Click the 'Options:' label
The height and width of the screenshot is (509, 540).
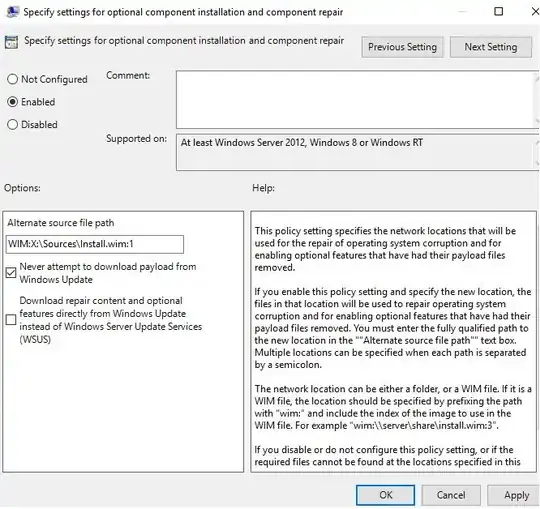coord(22,188)
